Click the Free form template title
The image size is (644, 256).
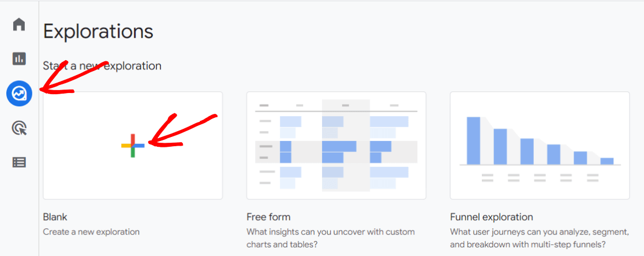[x=268, y=217]
